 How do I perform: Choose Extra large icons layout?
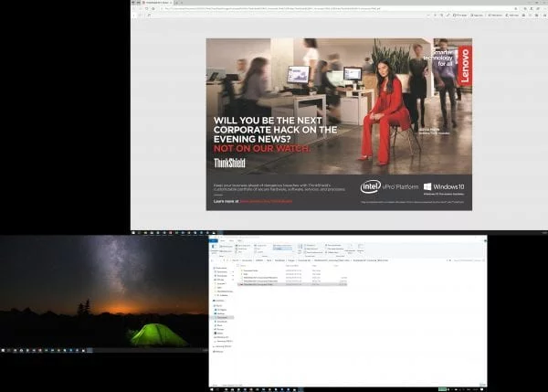(244, 245)
